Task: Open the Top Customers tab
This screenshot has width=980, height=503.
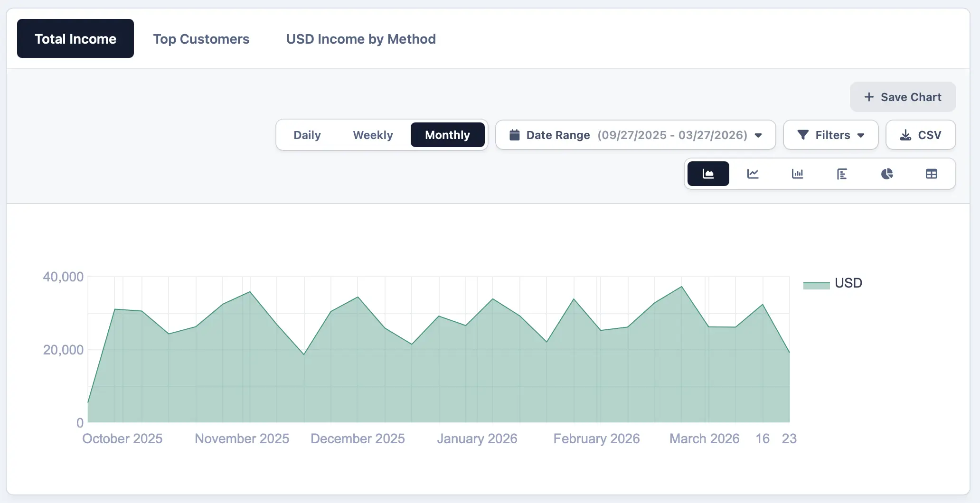Action: pyautogui.click(x=201, y=38)
